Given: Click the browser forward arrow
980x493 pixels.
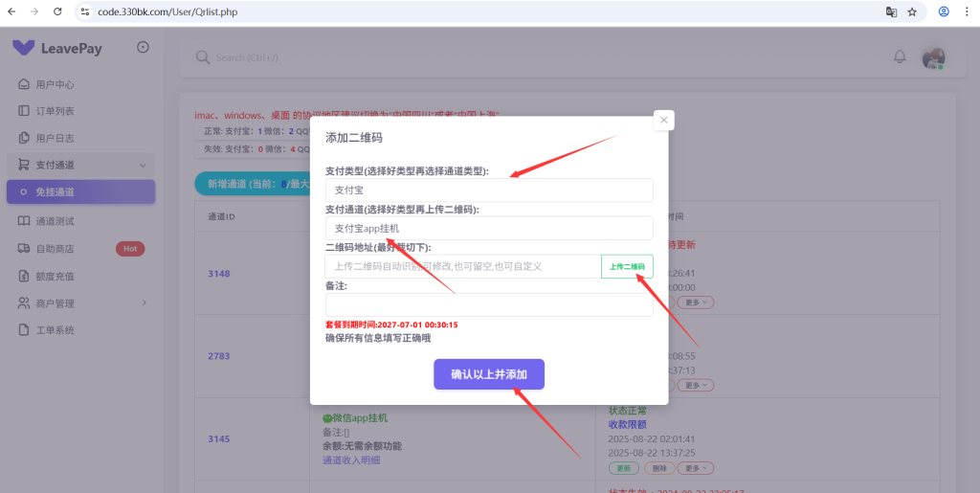Looking at the screenshot, I should tap(34, 11).
